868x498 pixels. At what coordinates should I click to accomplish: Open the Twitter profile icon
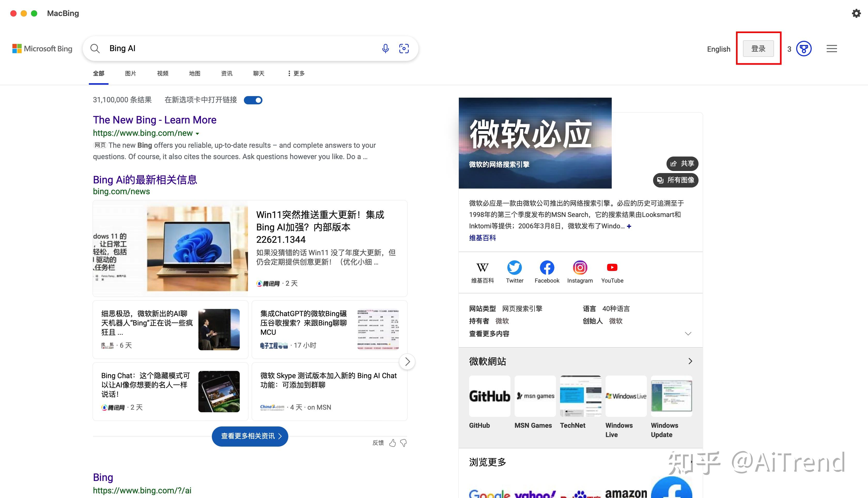514,268
